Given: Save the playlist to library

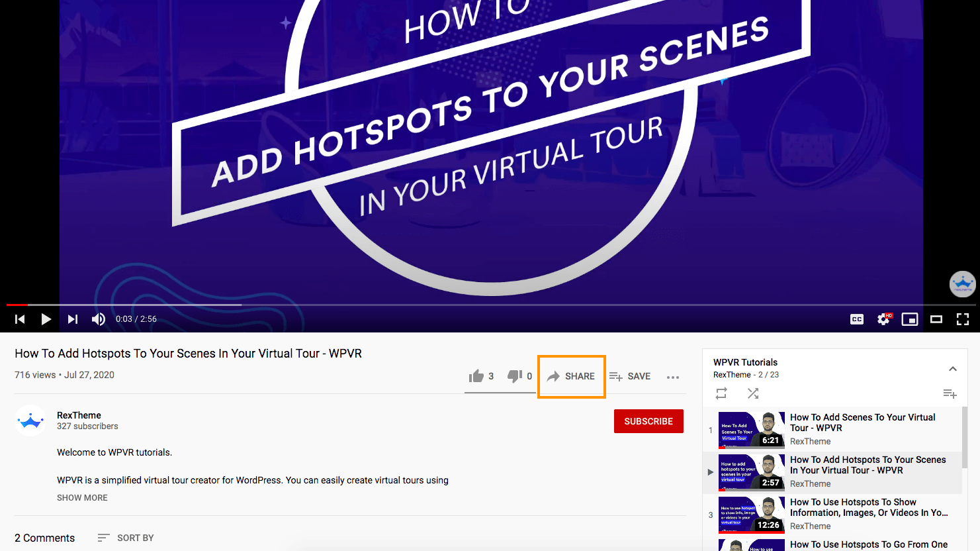Looking at the screenshot, I should pos(950,393).
